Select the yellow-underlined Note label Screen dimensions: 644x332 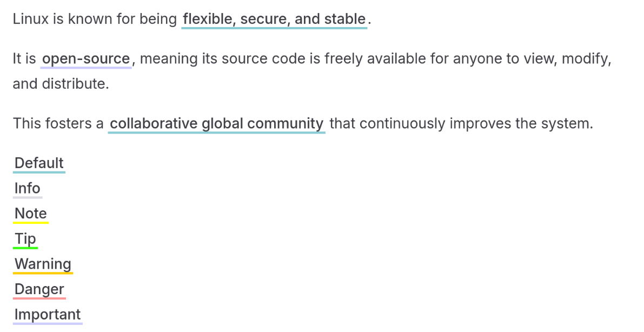click(31, 214)
